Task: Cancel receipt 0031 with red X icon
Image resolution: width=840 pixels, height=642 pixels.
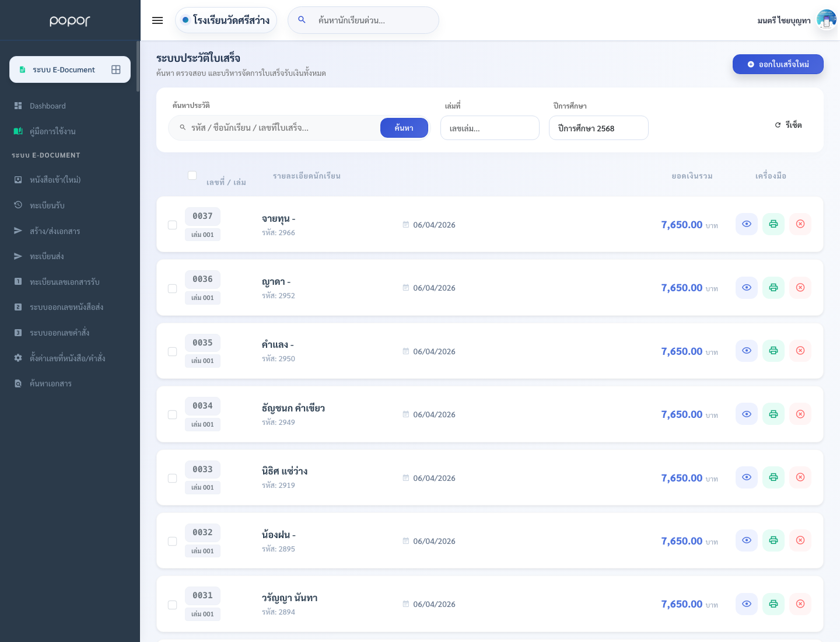Action: click(800, 603)
